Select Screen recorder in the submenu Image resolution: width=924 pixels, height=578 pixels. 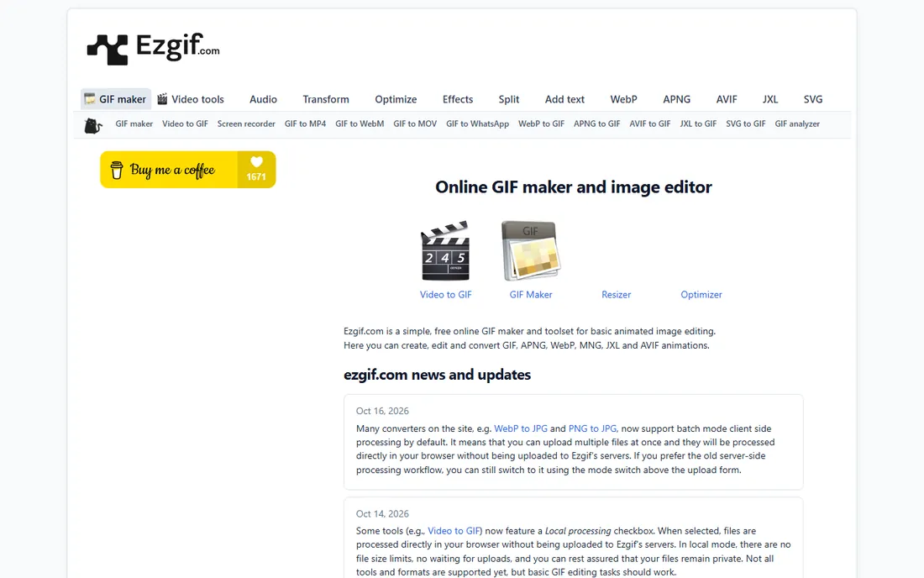[x=246, y=123]
